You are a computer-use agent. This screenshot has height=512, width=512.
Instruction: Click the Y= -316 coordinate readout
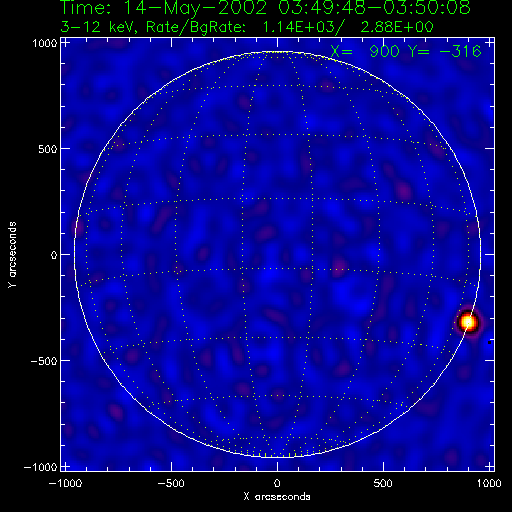click(x=445, y=51)
